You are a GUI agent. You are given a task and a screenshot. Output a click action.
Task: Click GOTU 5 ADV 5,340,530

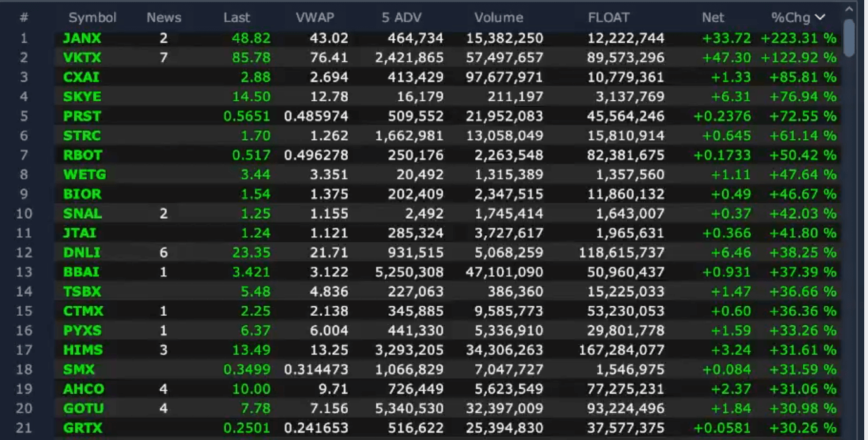[x=409, y=408]
